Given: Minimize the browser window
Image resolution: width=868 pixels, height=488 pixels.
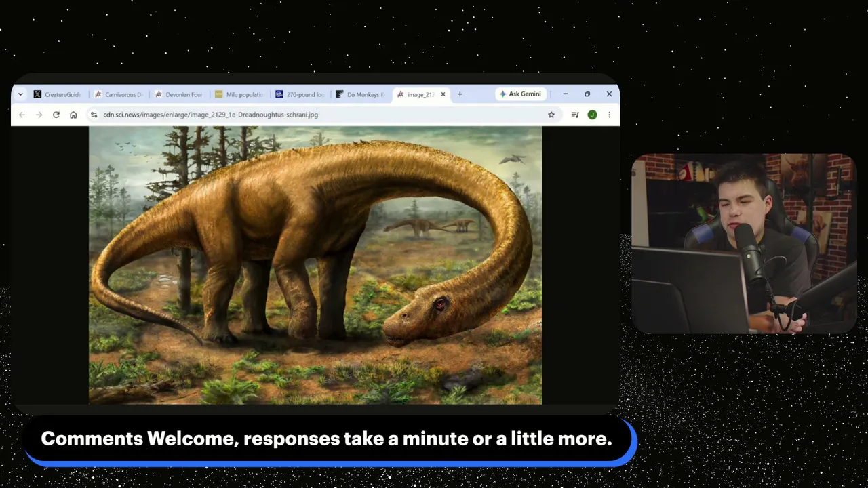Looking at the screenshot, I should click(x=566, y=94).
